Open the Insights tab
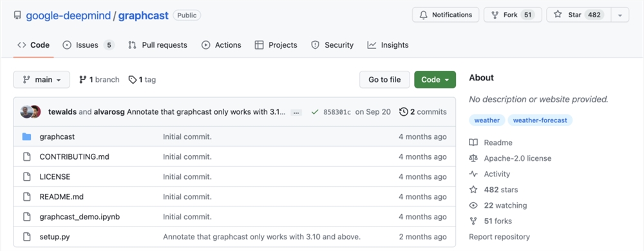The image size is (644, 251). (x=388, y=45)
